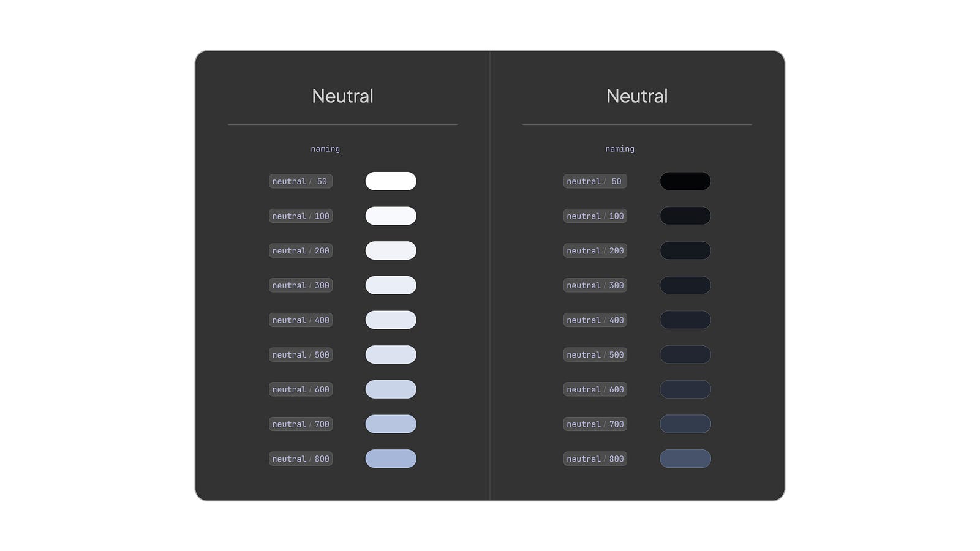Select the dark palette neutral/400 swatch
Image resolution: width=980 pixels, height=551 pixels.
click(685, 320)
